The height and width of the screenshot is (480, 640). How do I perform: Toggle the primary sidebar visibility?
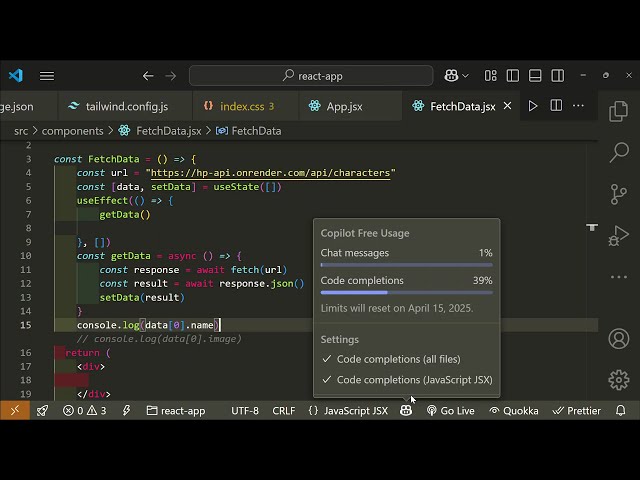click(513, 76)
